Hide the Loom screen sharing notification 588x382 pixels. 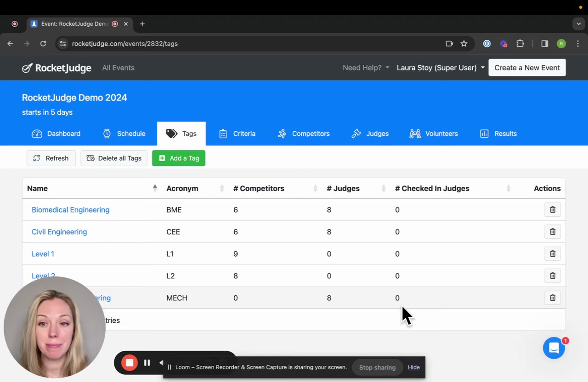[x=414, y=367]
